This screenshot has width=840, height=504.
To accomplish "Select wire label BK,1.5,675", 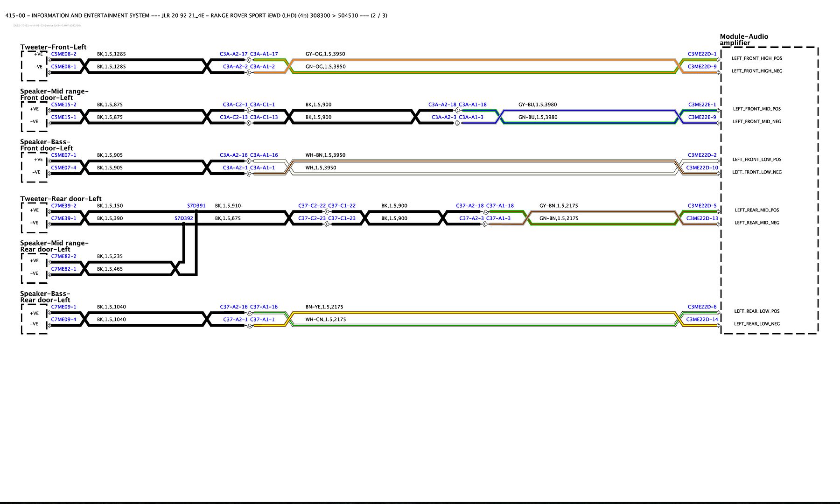I will (x=228, y=218).
